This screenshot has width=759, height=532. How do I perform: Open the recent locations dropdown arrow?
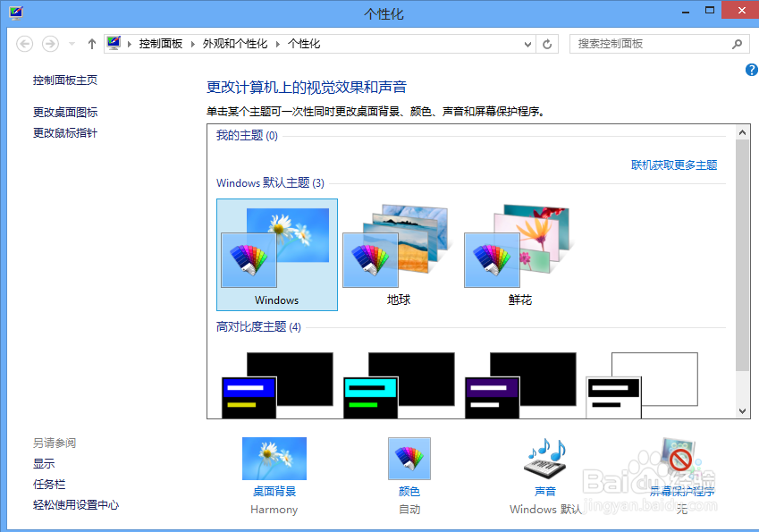pyautogui.click(x=72, y=44)
